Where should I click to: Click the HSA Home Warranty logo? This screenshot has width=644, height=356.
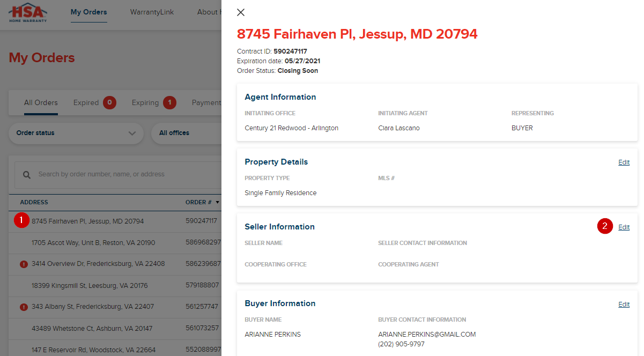[28, 12]
